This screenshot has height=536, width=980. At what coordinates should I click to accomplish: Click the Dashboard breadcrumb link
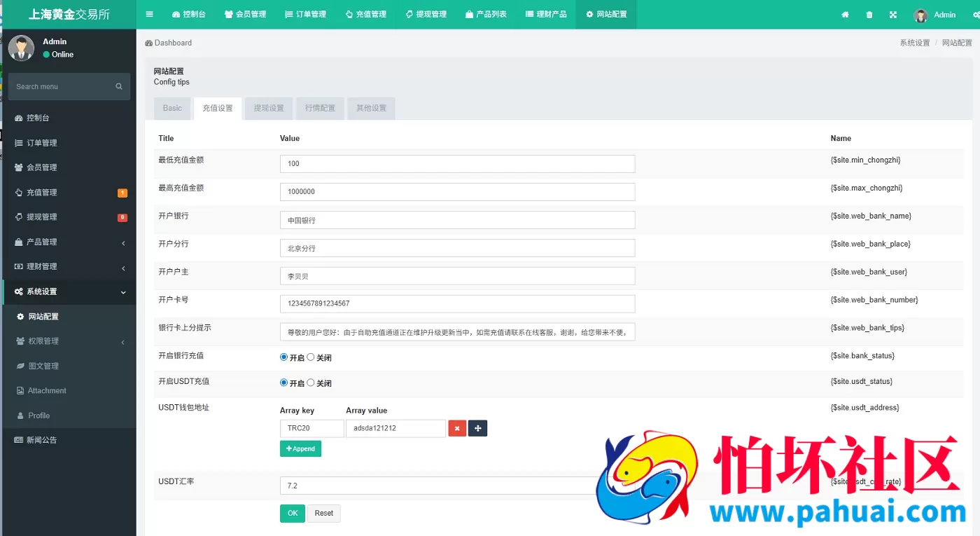(x=169, y=43)
